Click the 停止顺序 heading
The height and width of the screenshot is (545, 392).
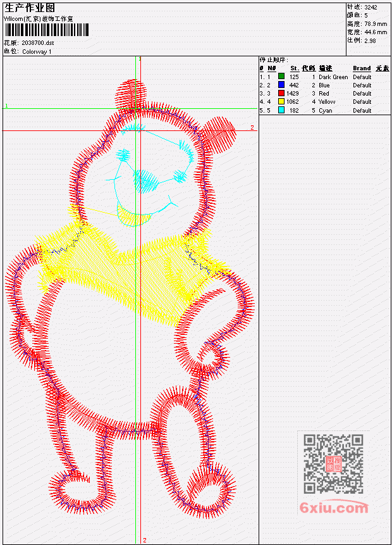[x=274, y=60]
